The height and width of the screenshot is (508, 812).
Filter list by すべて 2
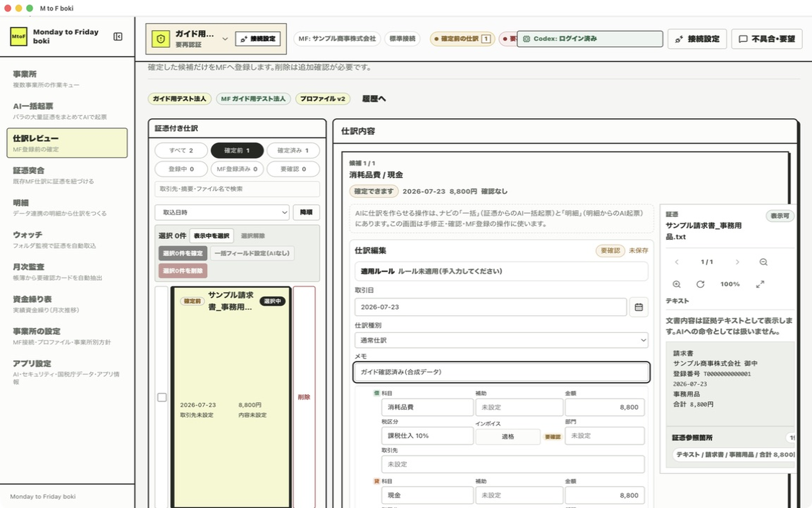(x=181, y=150)
